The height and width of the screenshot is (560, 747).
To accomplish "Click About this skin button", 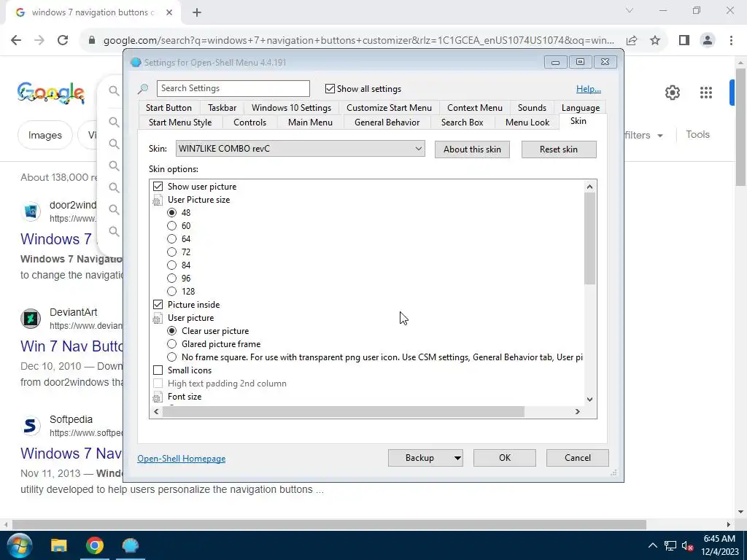I will [x=472, y=149].
